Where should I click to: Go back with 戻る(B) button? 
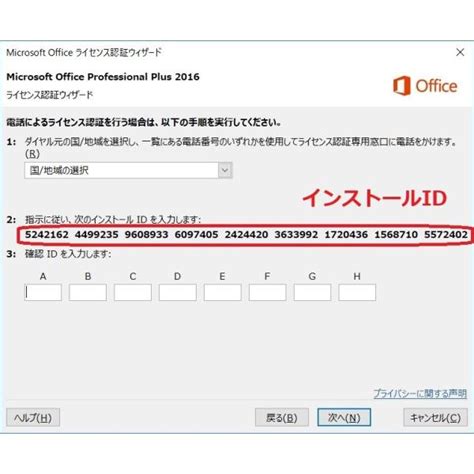[x=282, y=417]
